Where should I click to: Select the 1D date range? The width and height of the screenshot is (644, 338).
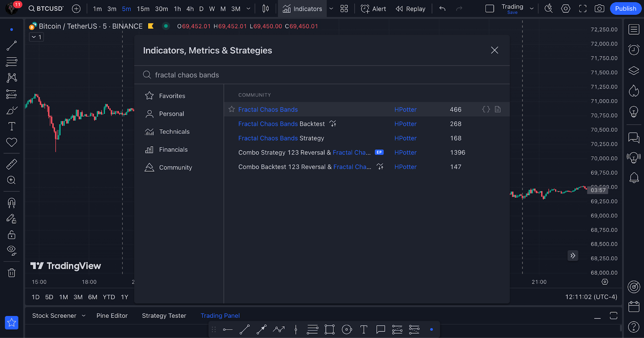(36, 297)
